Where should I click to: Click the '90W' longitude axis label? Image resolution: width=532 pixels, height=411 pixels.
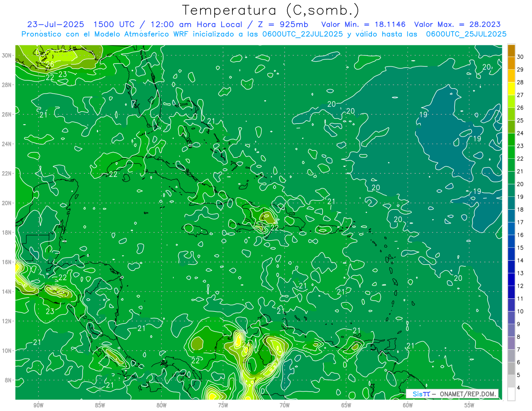click(38, 405)
